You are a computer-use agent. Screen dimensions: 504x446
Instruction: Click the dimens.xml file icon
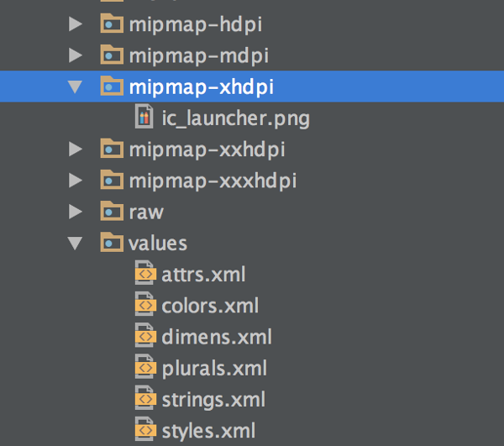click(x=145, y=335)
